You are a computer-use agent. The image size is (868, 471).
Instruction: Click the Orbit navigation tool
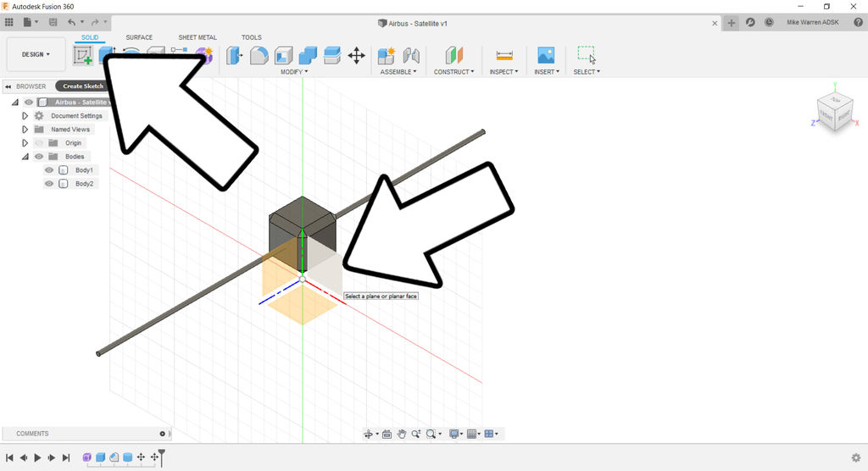click(x=368, y=434)
